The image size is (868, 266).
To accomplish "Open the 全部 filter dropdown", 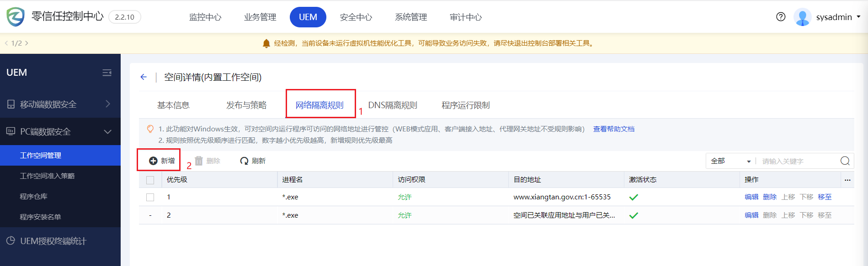I will click(x=730, y=161).
